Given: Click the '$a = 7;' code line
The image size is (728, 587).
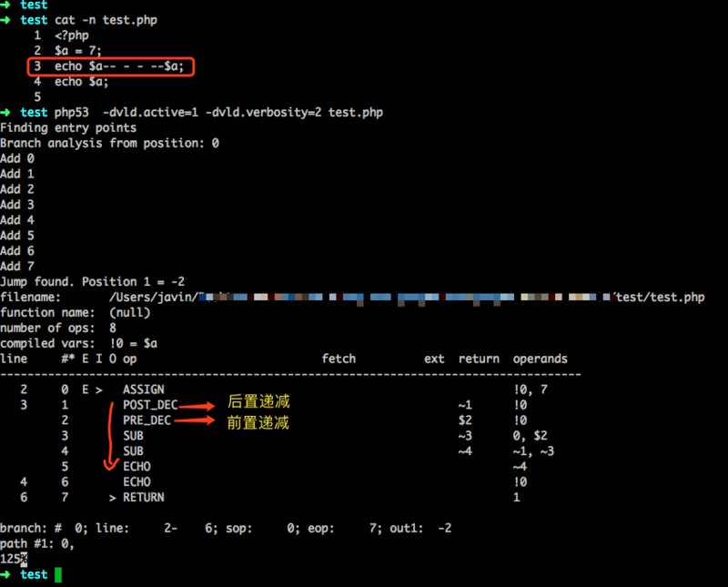Looking at the screenshot, I should [x=78, y=51].
